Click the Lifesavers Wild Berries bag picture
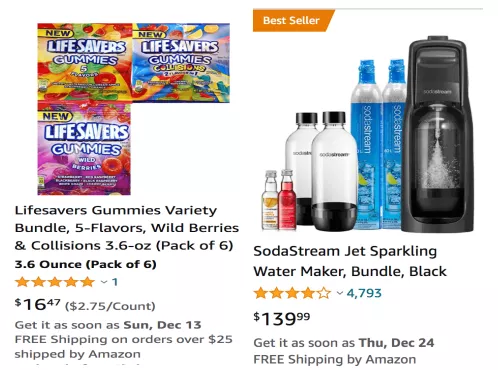Screen dimensions: 498x370 point(84,148)
